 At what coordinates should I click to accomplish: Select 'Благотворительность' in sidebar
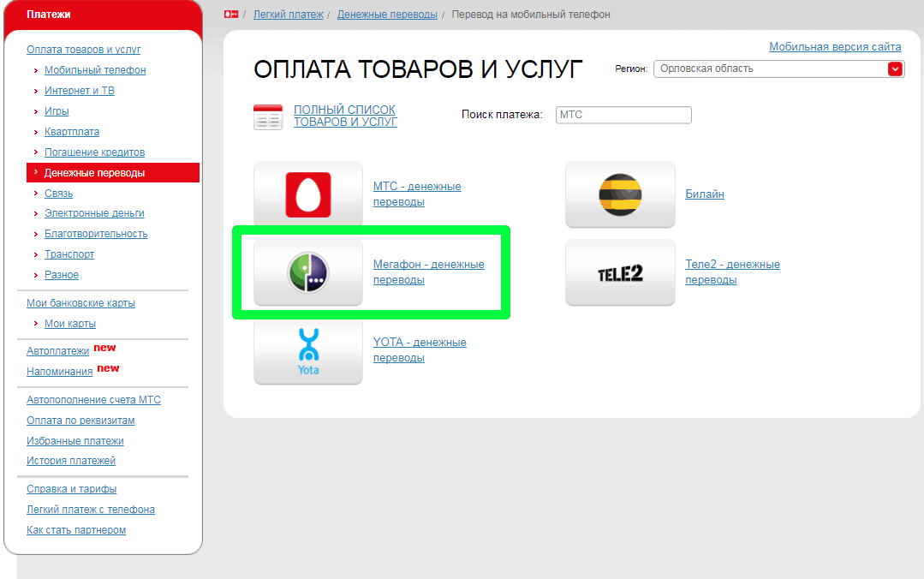96,234
